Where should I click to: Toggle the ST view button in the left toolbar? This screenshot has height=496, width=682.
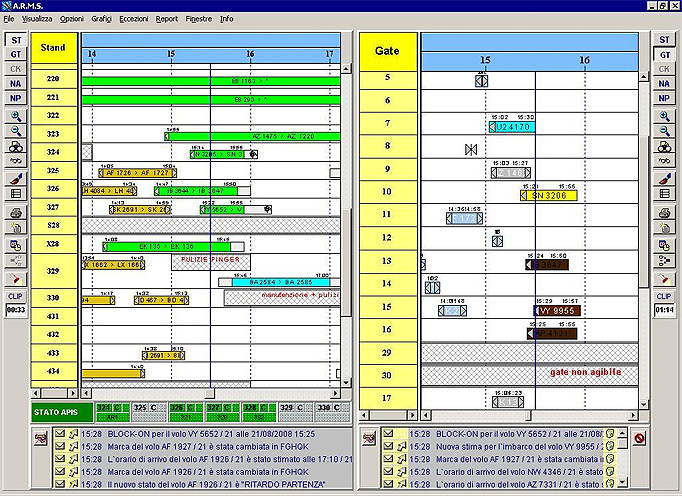pyautogui.click(x=16, y=40)
